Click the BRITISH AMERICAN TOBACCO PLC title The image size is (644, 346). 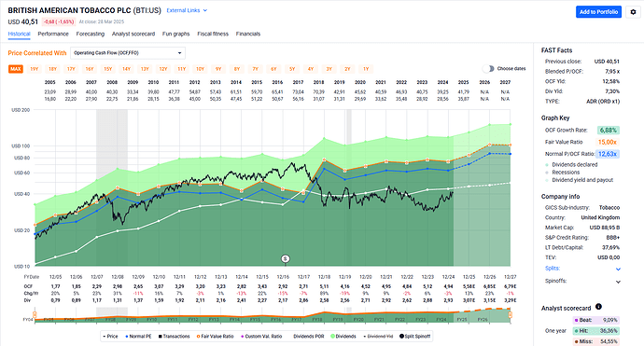[69, 10]
